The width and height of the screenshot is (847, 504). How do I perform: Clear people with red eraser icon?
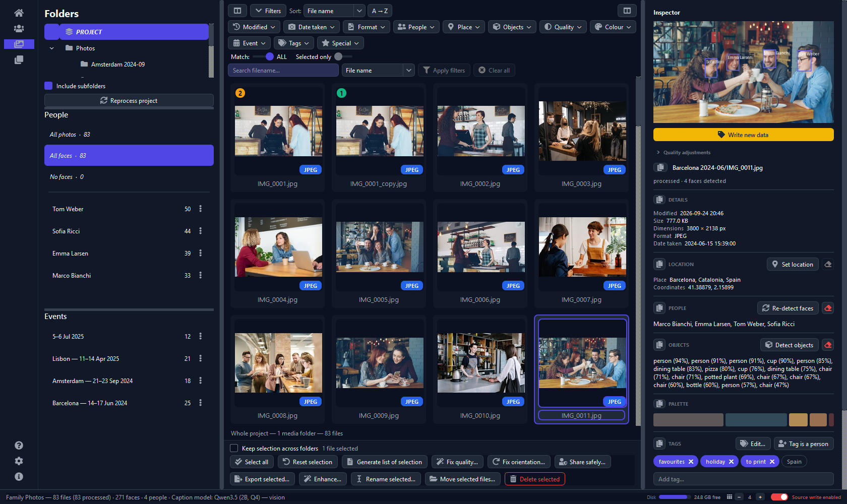[828, 308]
